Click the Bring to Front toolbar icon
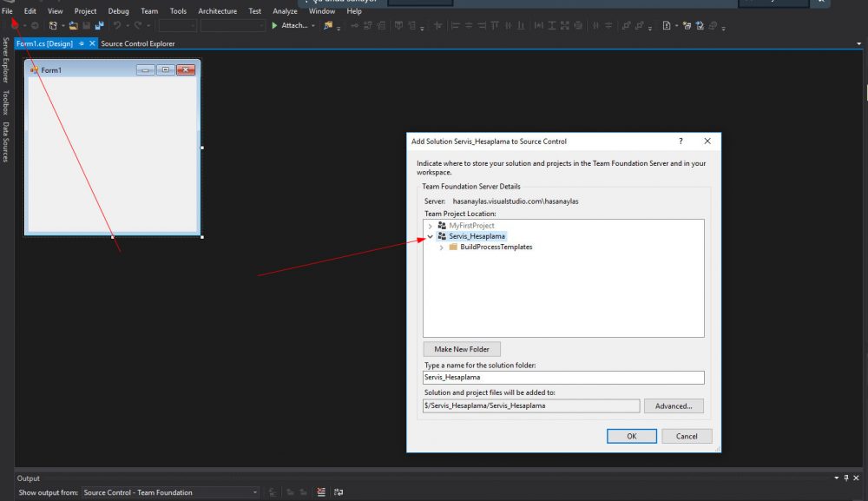This screenshot has width=868, height=501. [x=626, y=25]
